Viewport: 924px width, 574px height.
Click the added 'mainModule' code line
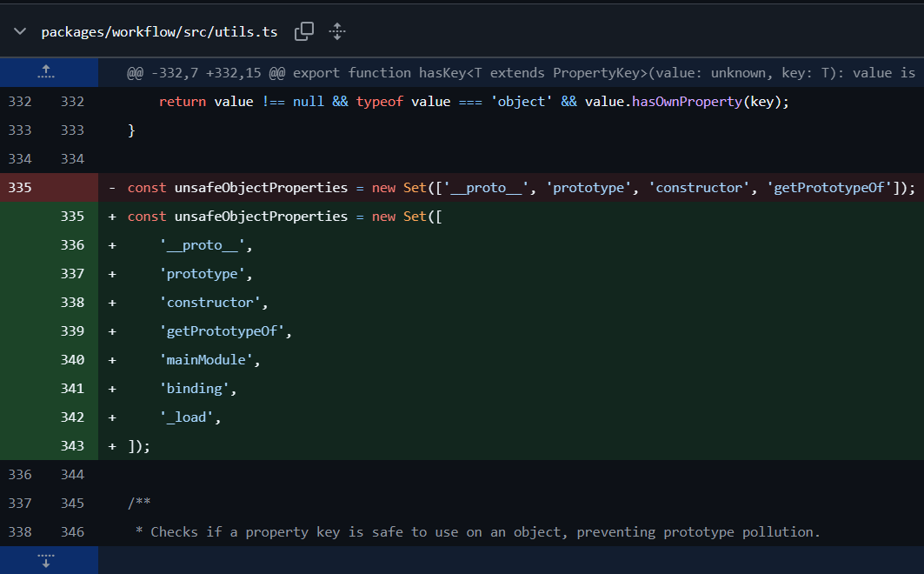(x=209, y=360)
